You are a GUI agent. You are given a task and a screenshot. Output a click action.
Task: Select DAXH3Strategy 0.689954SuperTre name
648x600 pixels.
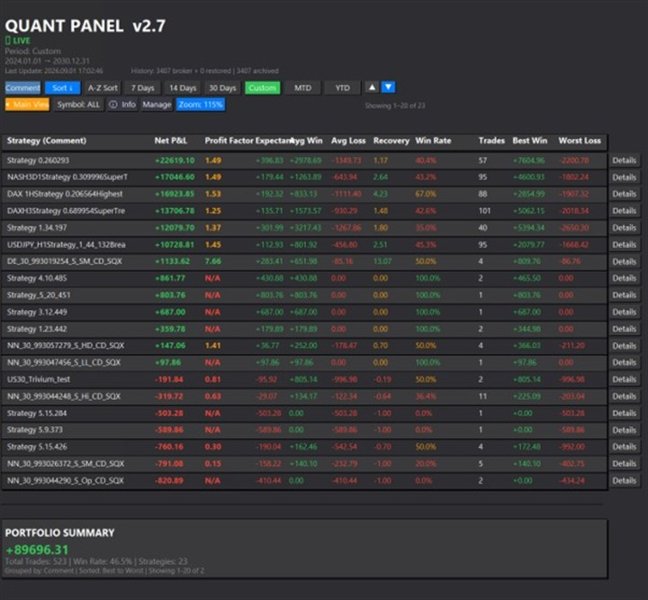pos(66,211)
